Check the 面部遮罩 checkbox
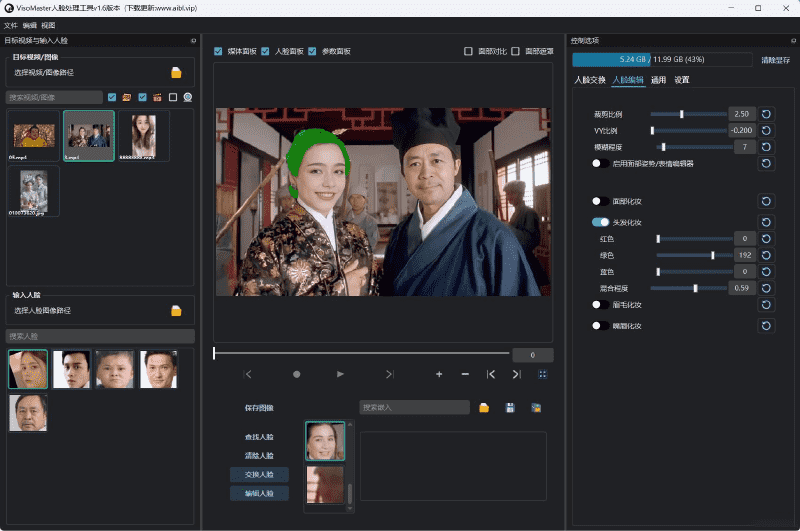The width and height of the screenshot is (800, 531). [x=515, y=51]
